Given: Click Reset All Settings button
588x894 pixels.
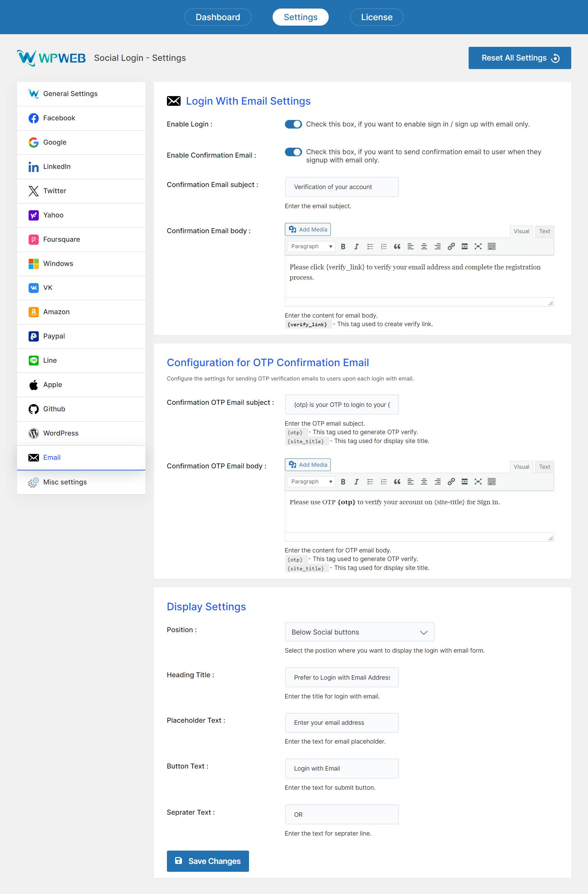Looking at the screenshot, I should click(x=520, y=58).
